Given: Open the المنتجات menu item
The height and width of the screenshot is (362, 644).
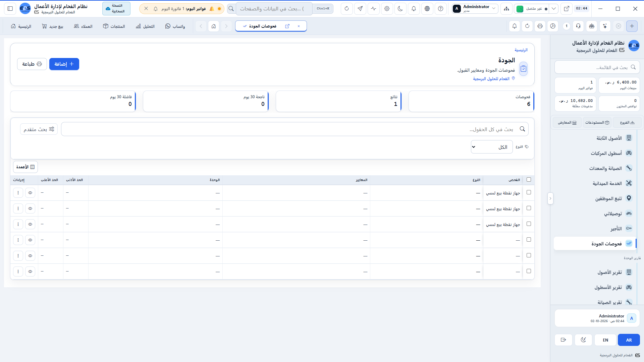Looking at the screenshot, I should 114,26.
